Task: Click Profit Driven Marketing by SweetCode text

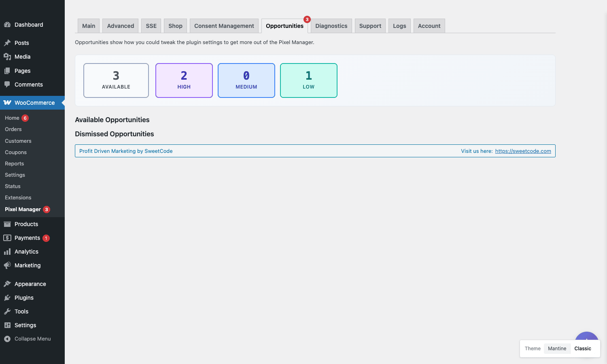Action: click(x=126, y=151)
